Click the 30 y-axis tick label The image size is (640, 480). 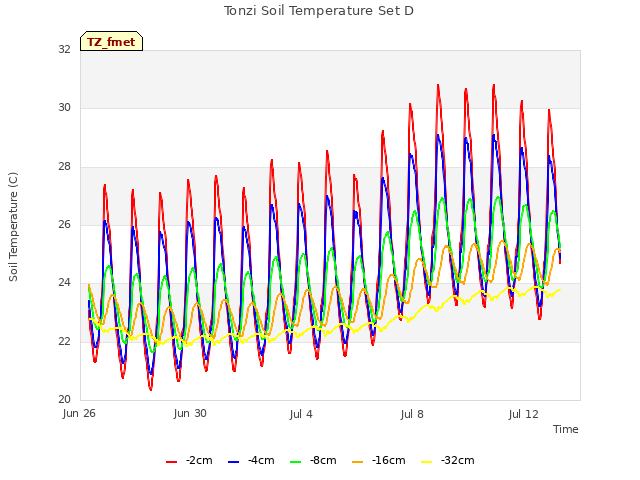click(x=64, y=108)
